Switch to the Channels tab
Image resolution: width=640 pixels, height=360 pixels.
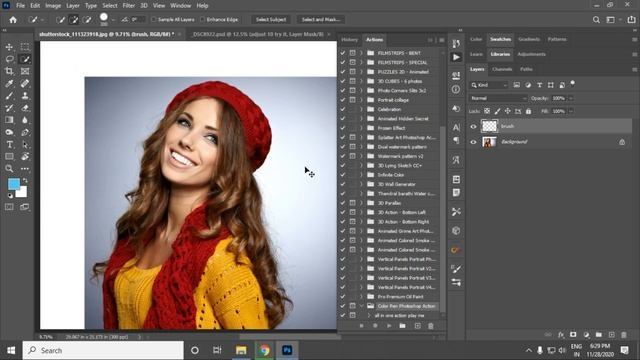(x=502, y=69)
